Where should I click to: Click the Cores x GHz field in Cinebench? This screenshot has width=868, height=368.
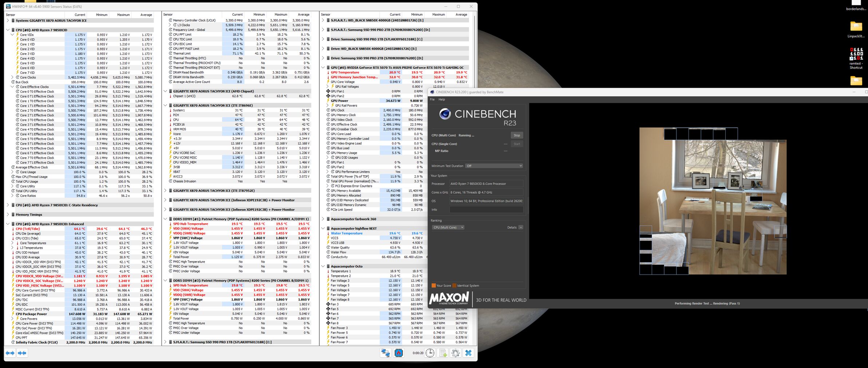tap(486, 192)
